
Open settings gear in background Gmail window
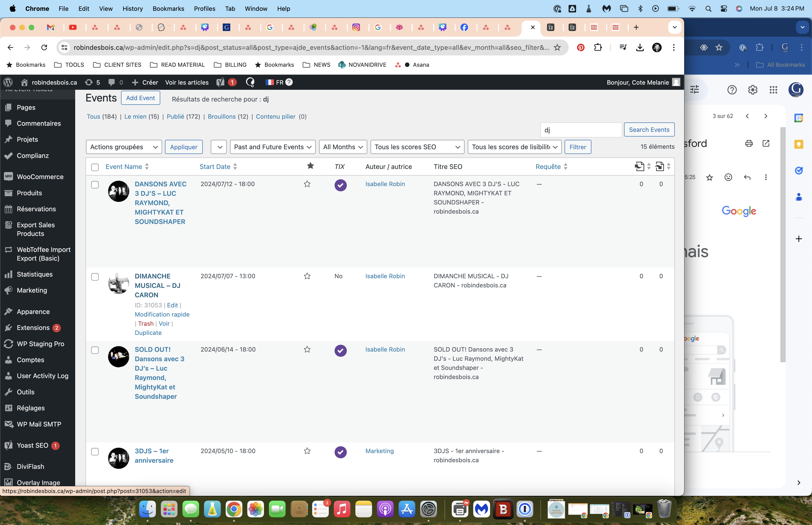752,90
